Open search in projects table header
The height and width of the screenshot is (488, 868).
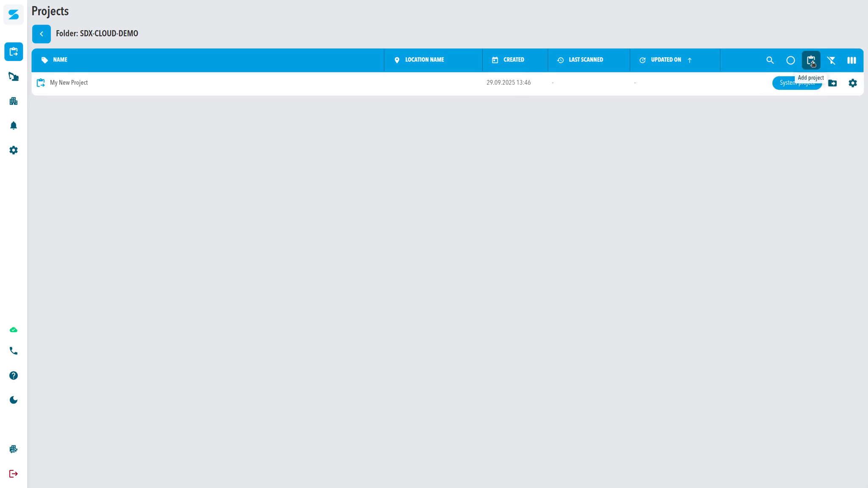(x=770, y=60)
